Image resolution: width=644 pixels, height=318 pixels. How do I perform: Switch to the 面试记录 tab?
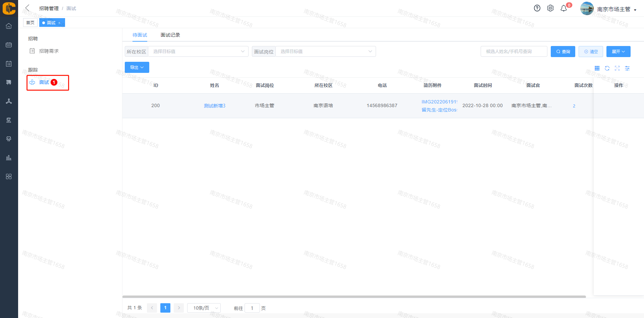tap(170, 35)
